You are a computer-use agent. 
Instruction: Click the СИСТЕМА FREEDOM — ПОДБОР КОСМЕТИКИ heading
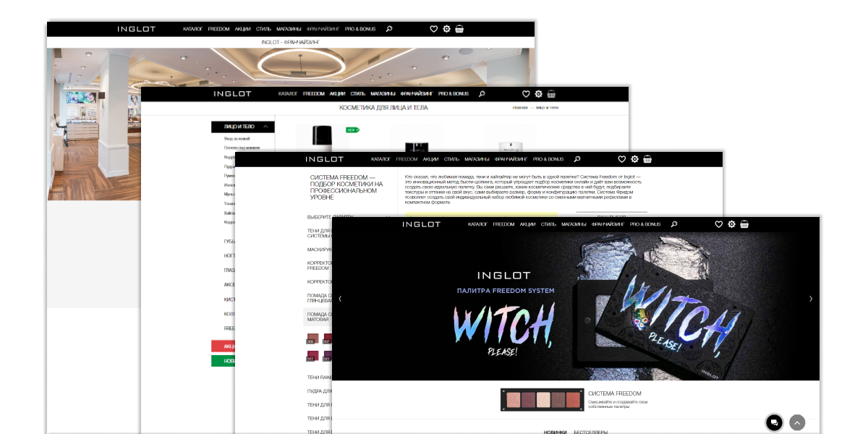[x=345, y=187]
